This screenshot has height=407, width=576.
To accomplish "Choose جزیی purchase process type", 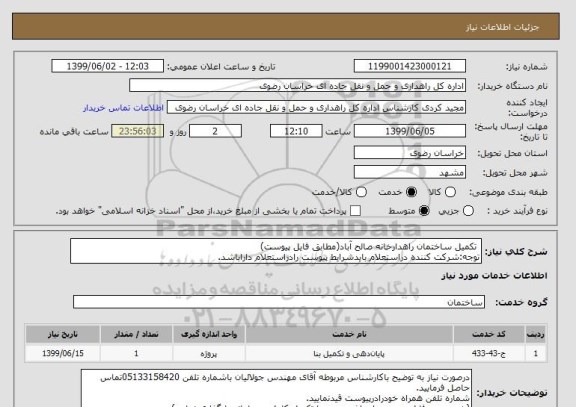I will (468, 211).
